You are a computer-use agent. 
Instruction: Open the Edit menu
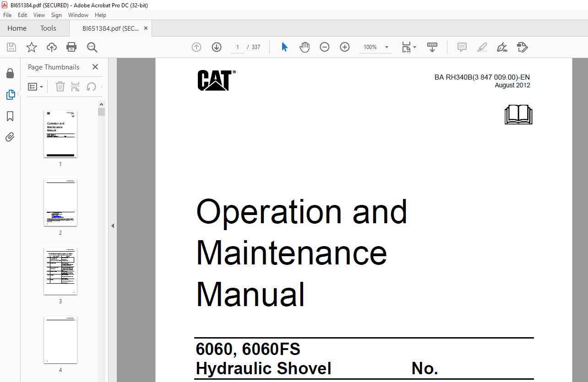coord(22,15)
